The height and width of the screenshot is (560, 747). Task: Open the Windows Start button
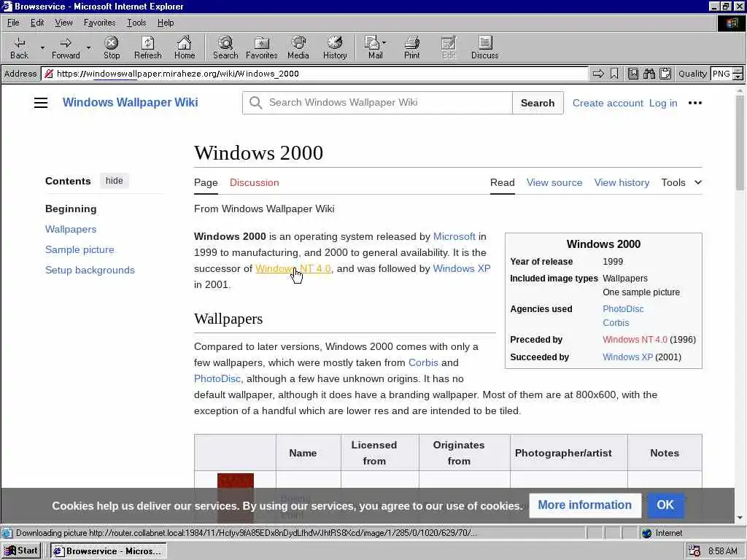click(21, 551)
